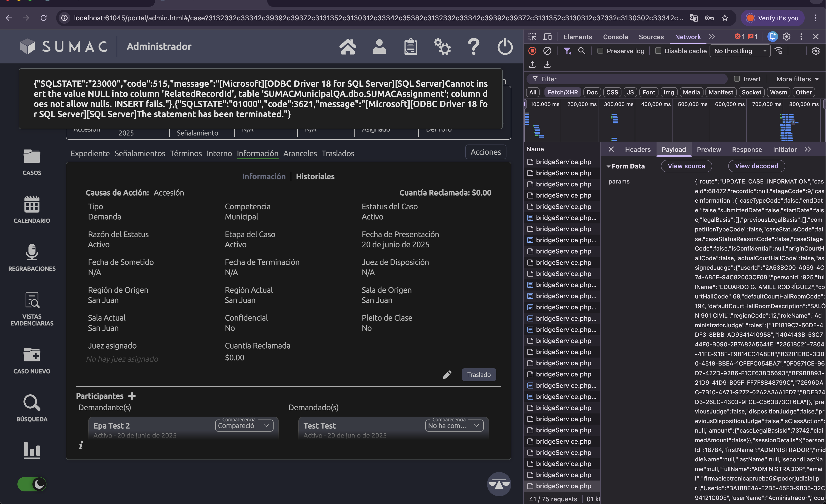Check the Disable cache checkbox

658,51
